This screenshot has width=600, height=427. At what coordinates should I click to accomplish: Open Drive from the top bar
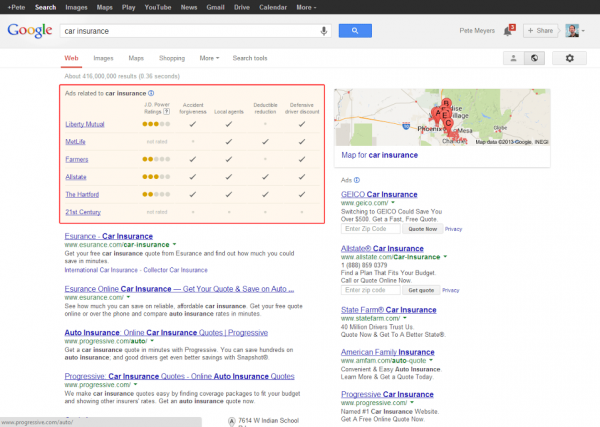[x=242, y=7]
